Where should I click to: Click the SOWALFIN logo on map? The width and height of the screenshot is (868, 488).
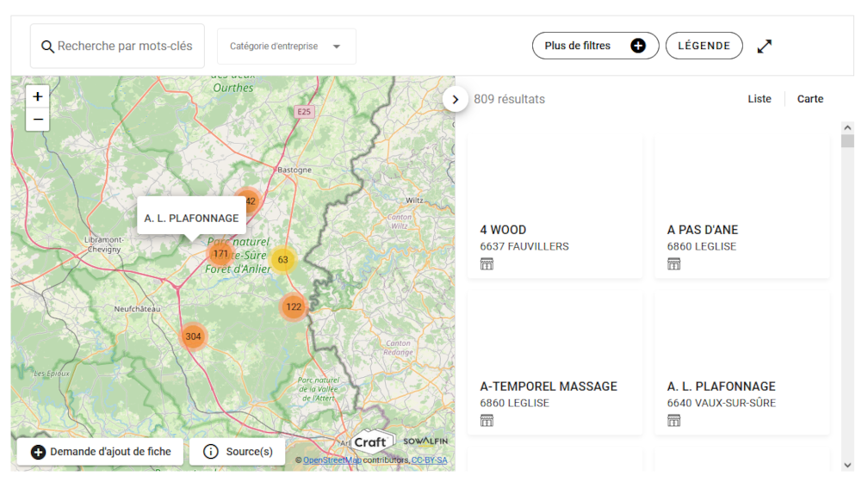click(425, 441)
